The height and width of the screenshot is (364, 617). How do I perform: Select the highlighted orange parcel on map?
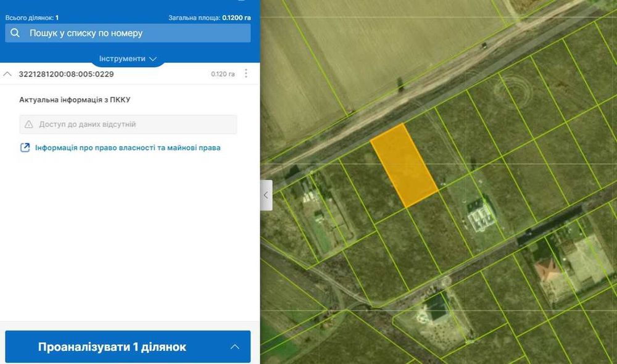point(404,165)
